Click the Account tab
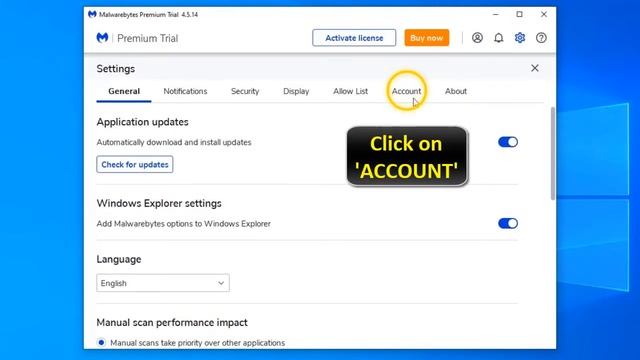 tap(406, 91)
